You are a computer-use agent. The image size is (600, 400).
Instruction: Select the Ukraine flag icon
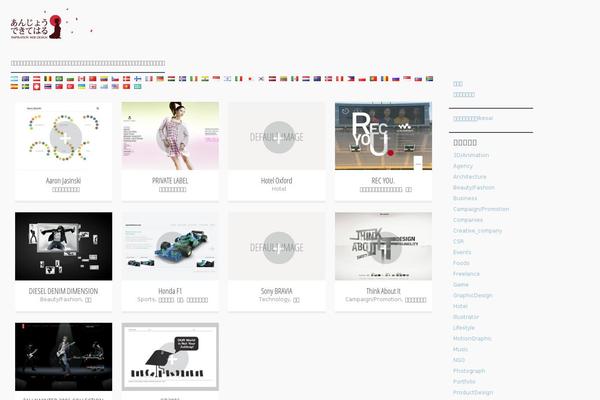pos(82,87)
